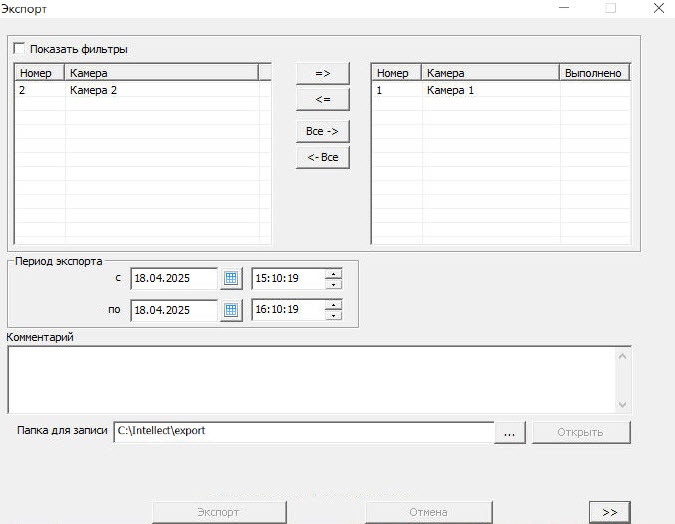675x524 pixels.
Task: Browse for export folder with '...' button
Action: pos(509,432)
